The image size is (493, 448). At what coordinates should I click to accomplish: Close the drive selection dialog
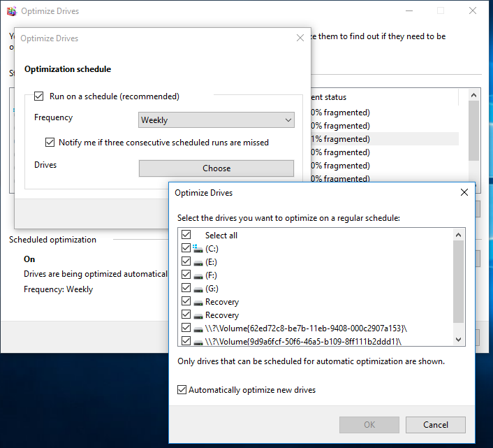[464, 192]
